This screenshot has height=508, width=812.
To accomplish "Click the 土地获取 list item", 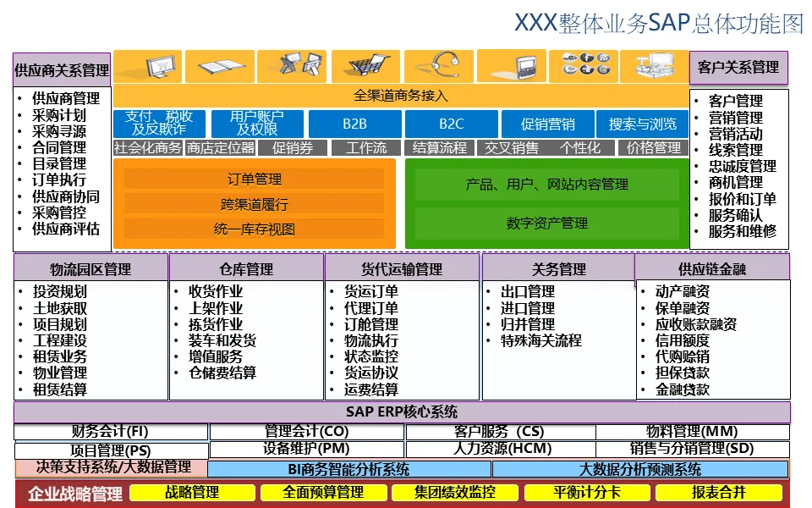I will (60, 308).
